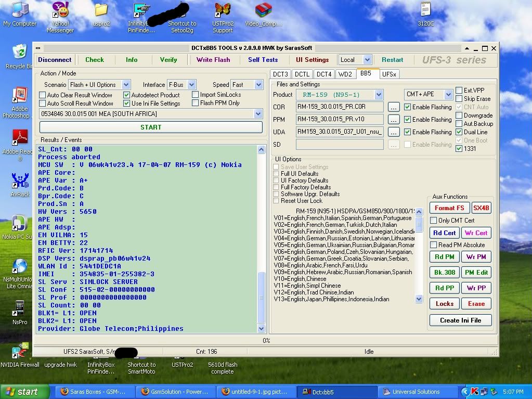Open NsMultiUnlock Lite Omnia shortcut
Image resolution: width=532 pixels, height=399 pixels.
pos(19,274)
